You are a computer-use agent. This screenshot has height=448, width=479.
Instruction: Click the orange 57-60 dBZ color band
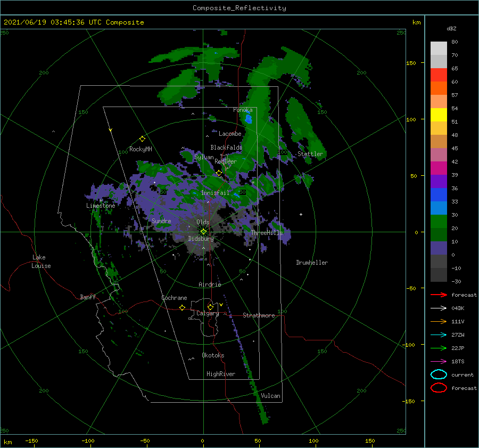[x=439, y=88]
